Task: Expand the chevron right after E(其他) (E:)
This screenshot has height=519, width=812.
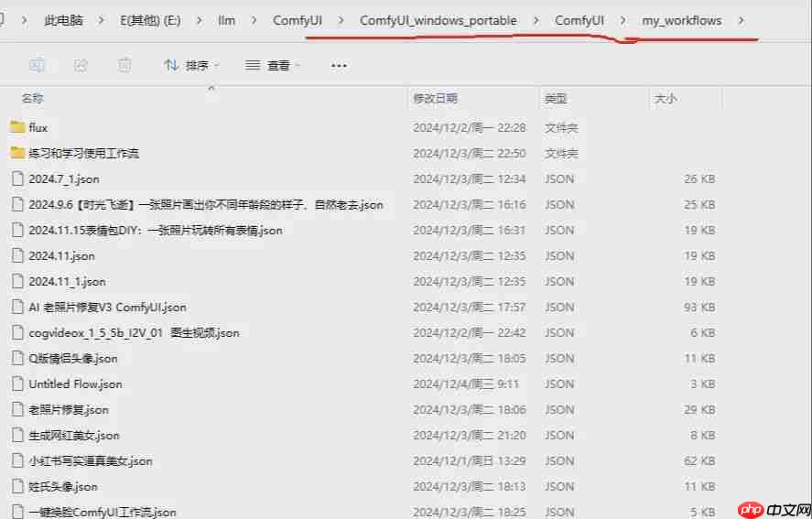Action: click(200, 21)
